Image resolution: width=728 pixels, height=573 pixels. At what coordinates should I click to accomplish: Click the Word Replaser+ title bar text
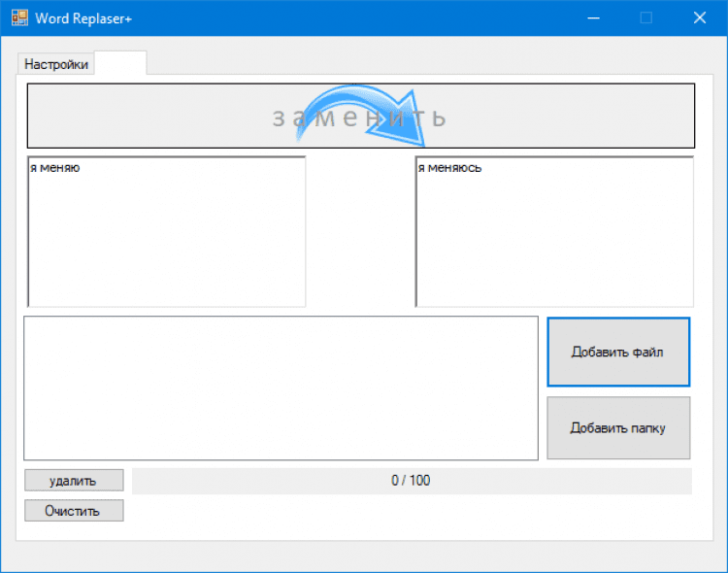click(83, 17)
